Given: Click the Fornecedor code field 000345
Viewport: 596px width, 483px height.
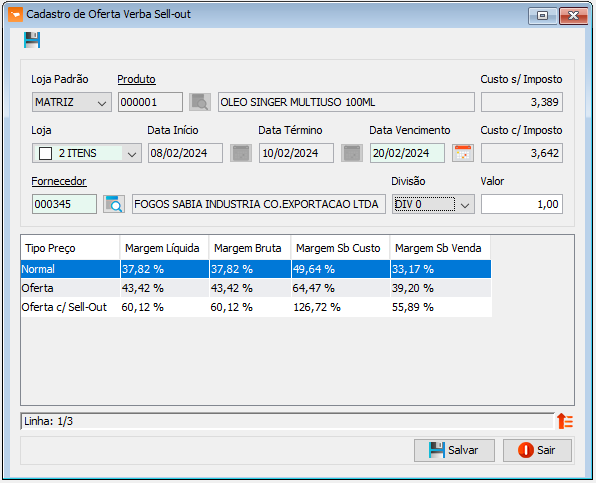Looking at the screenshot, I should click(64, 204).
